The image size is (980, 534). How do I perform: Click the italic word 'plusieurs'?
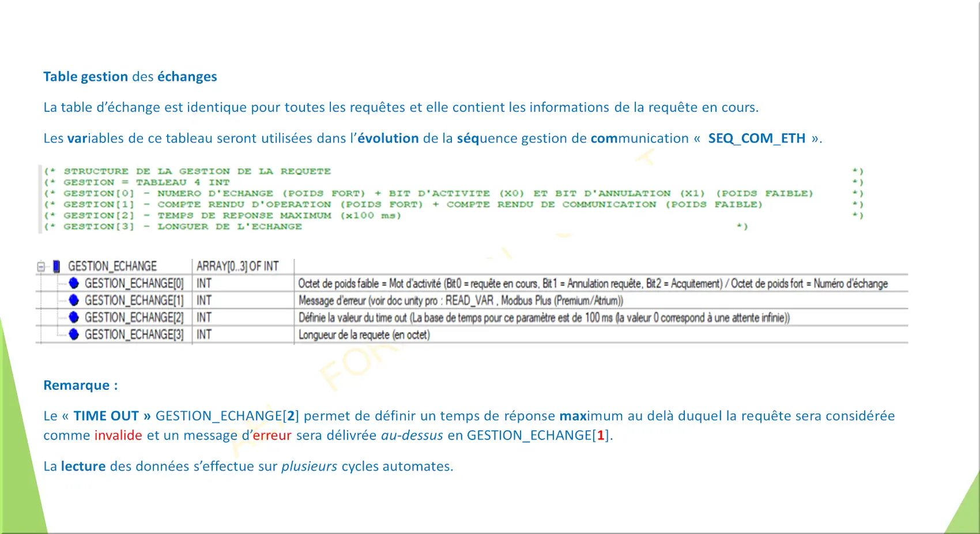pos(310,466)
